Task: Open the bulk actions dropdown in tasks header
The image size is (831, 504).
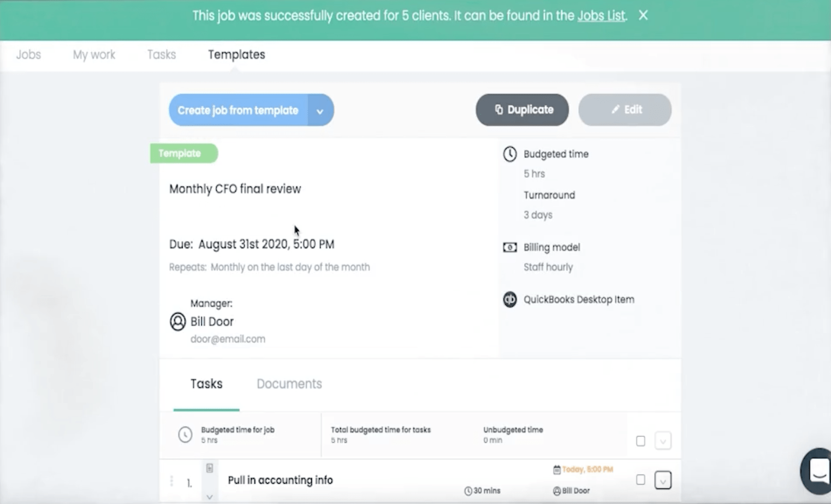Action: click(662, 441)
